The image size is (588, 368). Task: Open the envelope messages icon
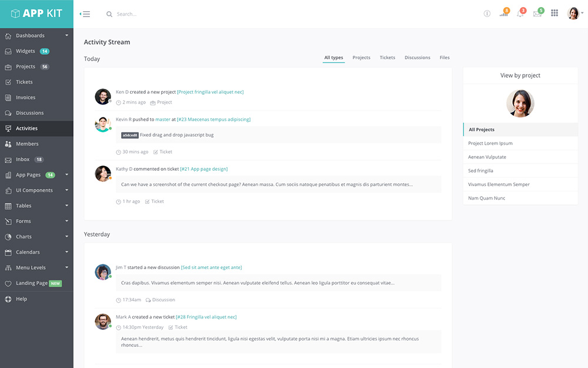coord(537,14)
